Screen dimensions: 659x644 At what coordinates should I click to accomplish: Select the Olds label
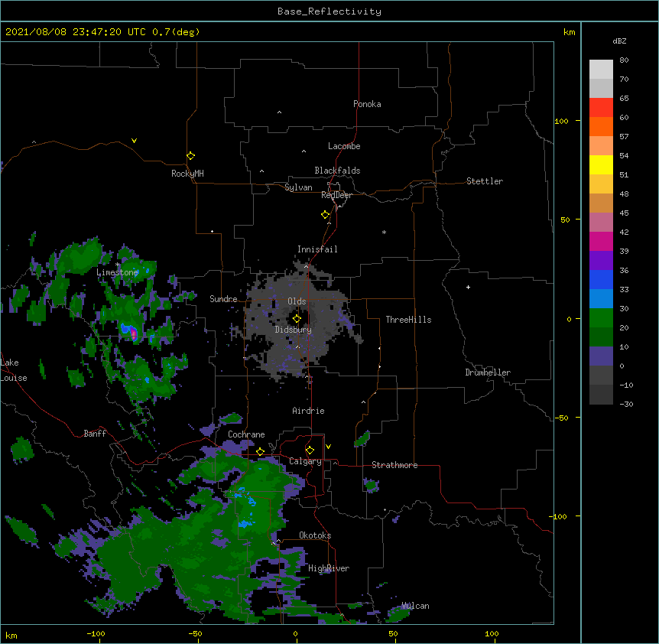point(297,301)
